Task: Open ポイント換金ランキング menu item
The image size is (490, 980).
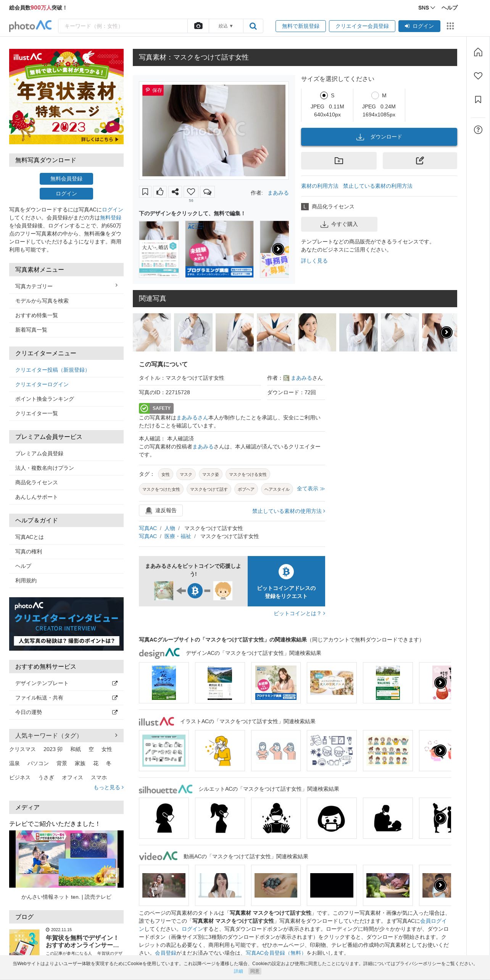Action: point(66,399)
